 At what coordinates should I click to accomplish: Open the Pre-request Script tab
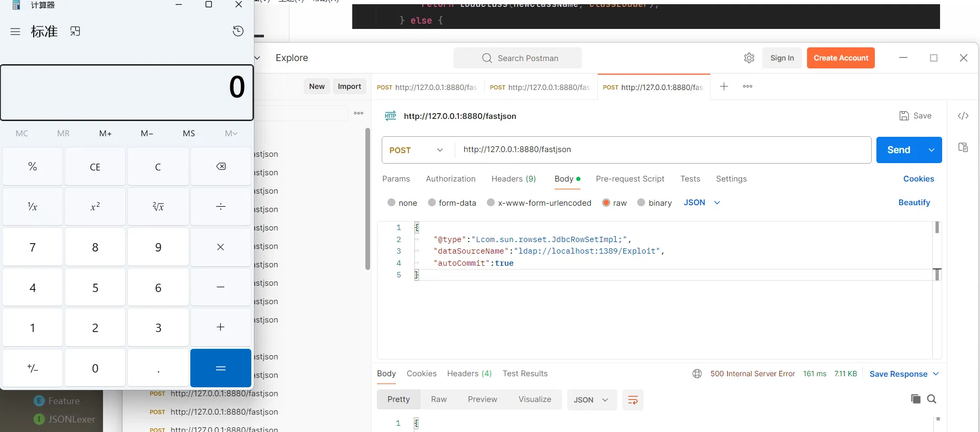coord(630,179)
